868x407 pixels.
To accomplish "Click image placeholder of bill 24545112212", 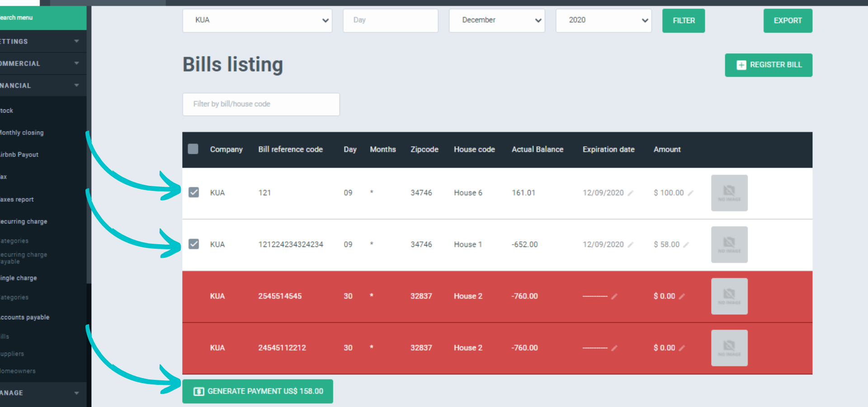I will (x=729, y=348).
